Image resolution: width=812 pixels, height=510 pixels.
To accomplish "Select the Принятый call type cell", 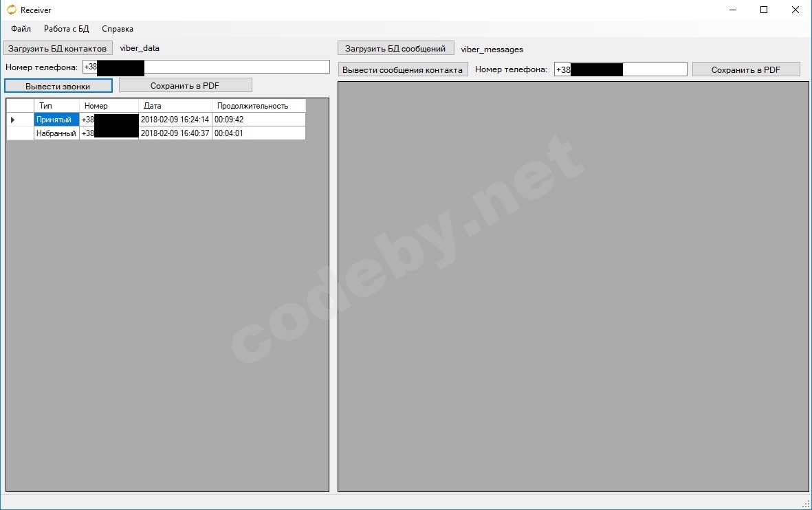I will [56, 120].
